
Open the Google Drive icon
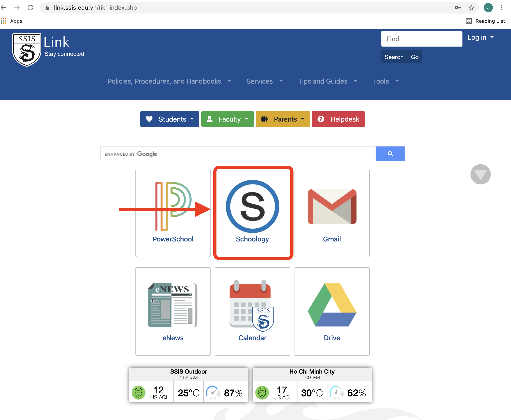pyautogui.click(x=332, y=305)
